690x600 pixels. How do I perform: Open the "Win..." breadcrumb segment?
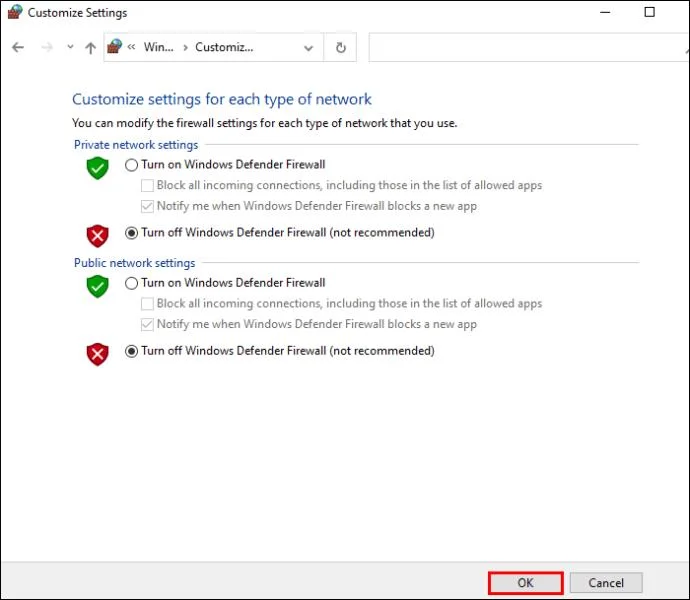coord(158,47)
